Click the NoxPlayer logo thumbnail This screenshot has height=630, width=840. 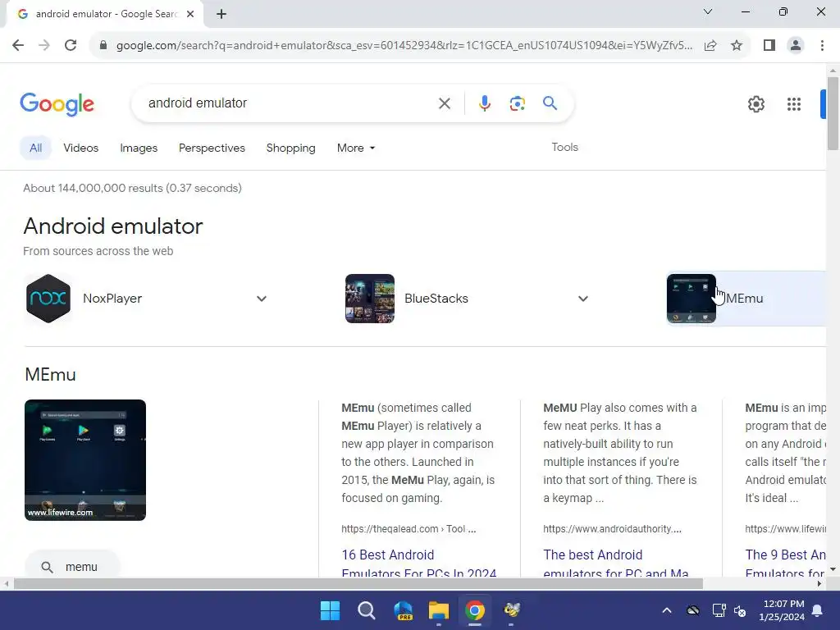(x=48, y=299)
